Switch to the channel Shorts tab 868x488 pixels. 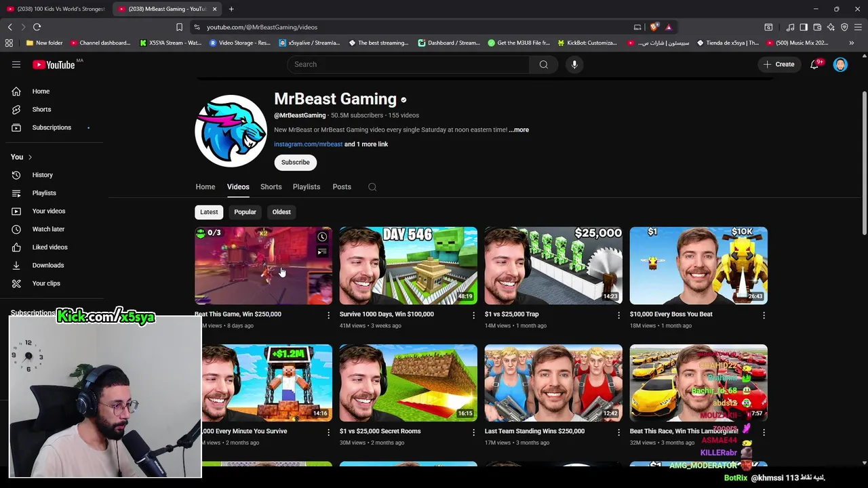(x=271, y=187)
